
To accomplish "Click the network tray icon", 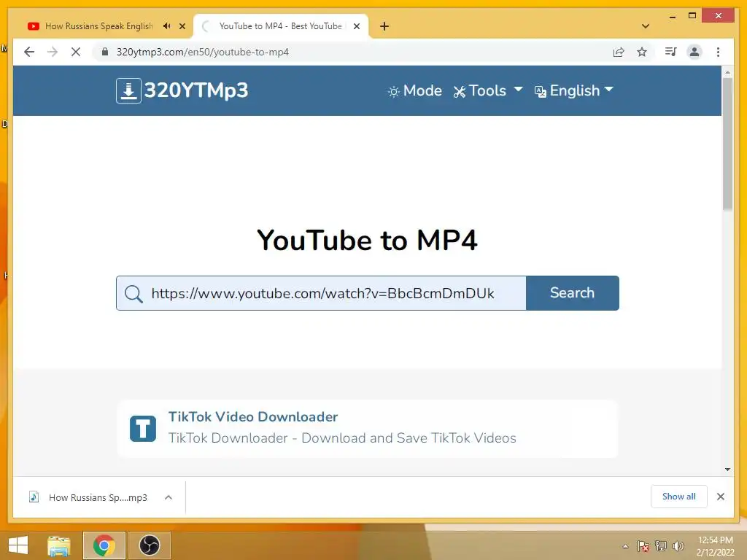I will pyautogui.click(x=661, y=546).
